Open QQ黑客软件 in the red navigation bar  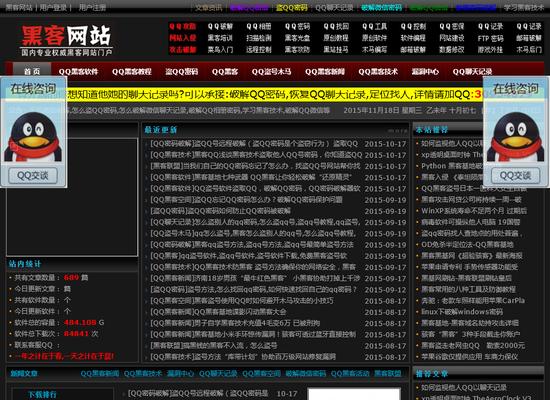click(x=78, y=72)
